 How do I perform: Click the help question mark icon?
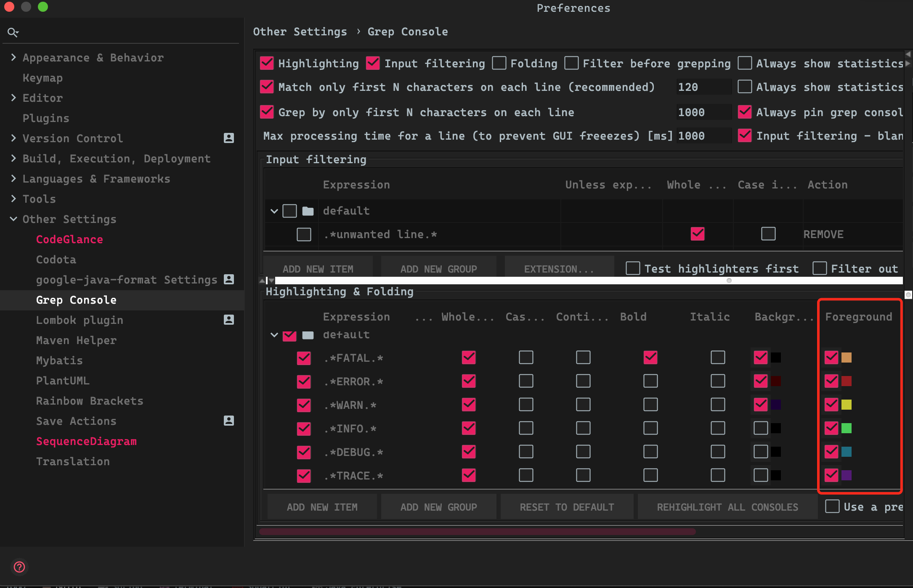[19, 567]
